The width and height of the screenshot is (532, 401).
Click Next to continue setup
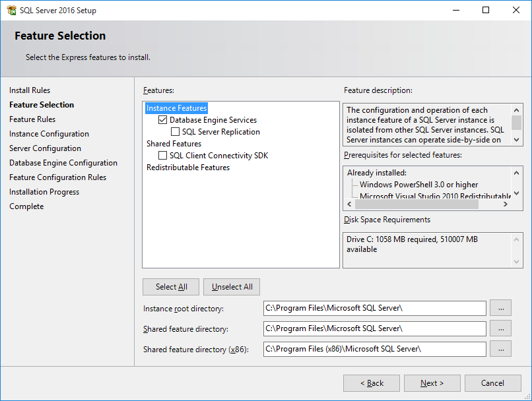pos(432,383)
